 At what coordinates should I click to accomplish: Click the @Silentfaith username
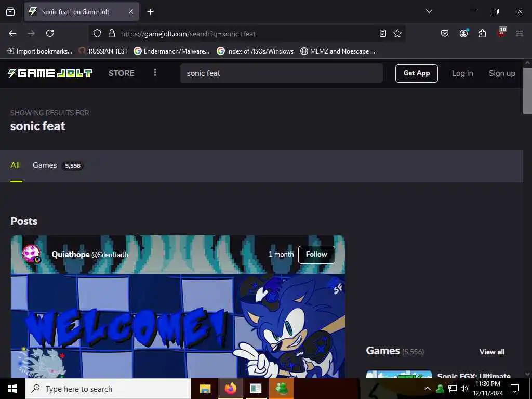coord(110,255)
